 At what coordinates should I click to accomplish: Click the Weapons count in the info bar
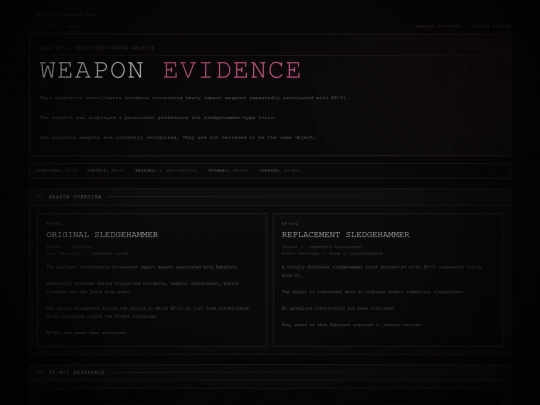(x=166, y=170)
